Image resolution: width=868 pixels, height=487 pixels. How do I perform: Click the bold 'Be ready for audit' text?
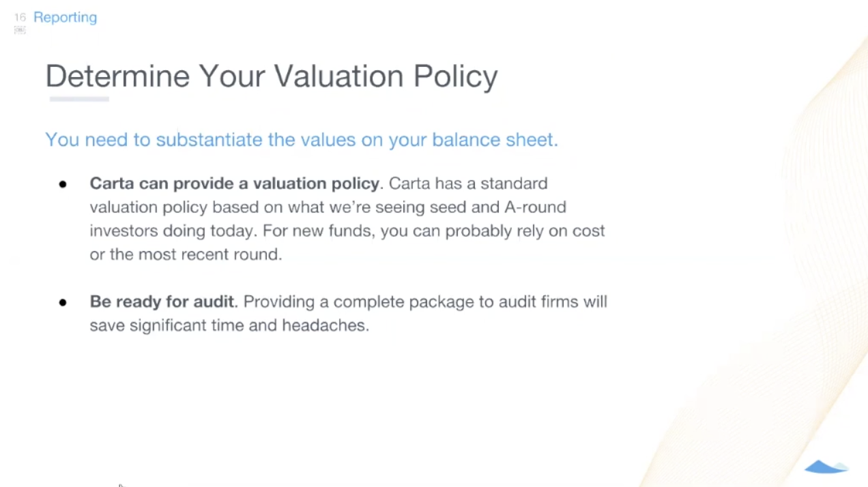point(162,301)
